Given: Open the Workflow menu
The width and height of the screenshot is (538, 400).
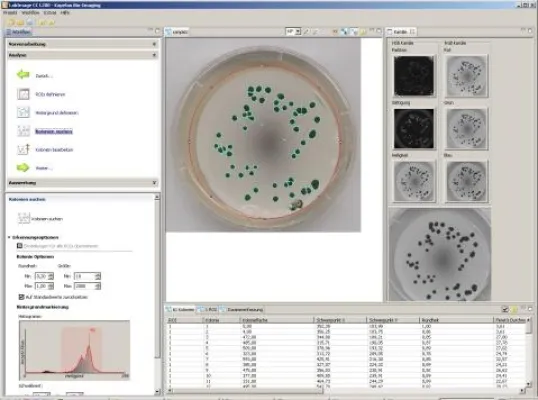Looking at the screenshot, I should (31, 12).
